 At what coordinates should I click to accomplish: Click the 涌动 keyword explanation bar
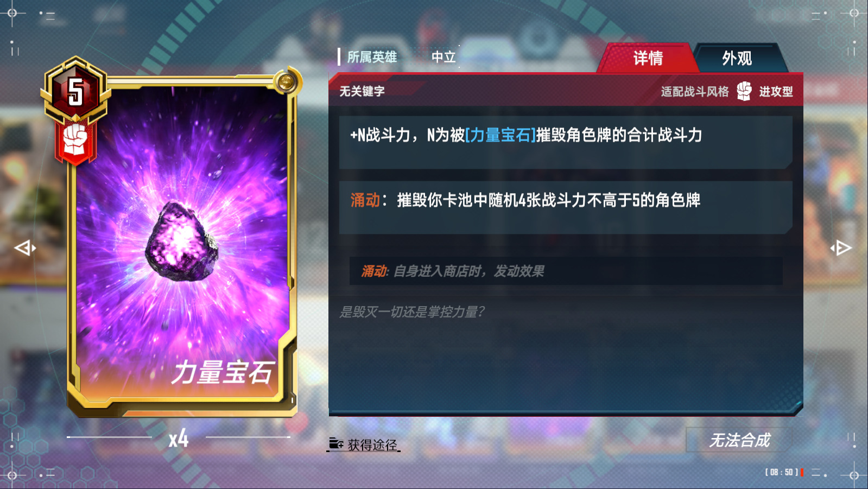point(566,271)
